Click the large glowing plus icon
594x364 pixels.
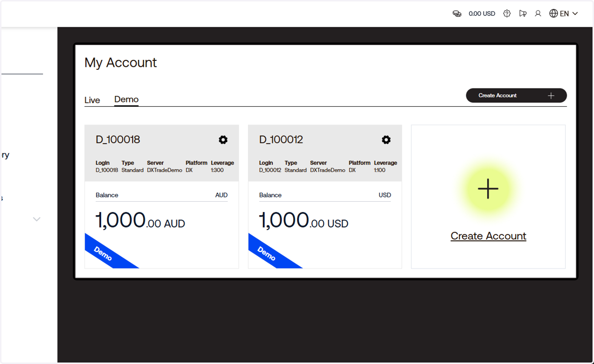coord(488,189)
